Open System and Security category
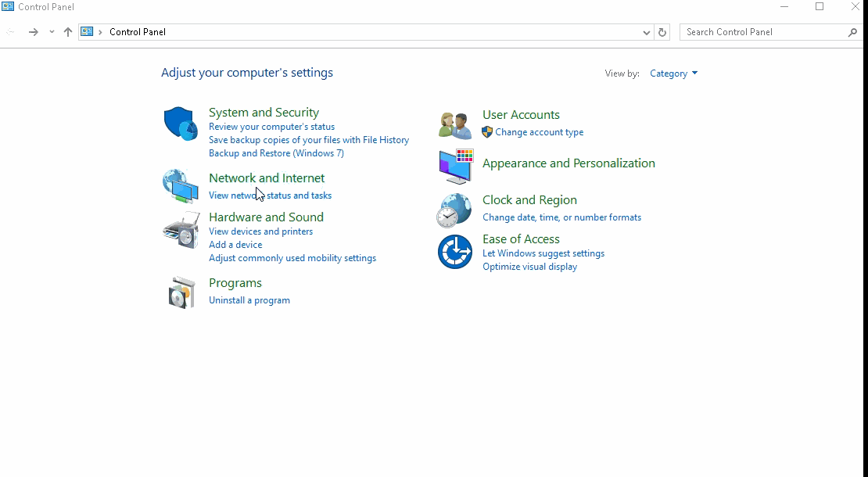 point(264,113)
